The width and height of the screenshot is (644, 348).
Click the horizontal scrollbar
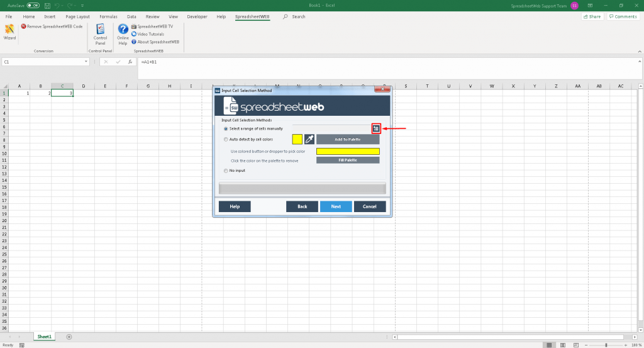pyautogui.click(x=510, y=337)
